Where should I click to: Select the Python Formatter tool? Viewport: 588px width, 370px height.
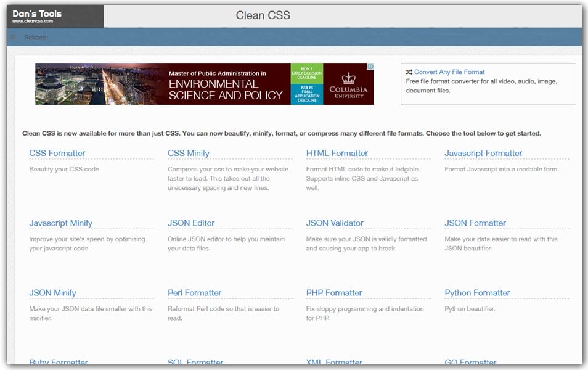[x=478, y=292]
